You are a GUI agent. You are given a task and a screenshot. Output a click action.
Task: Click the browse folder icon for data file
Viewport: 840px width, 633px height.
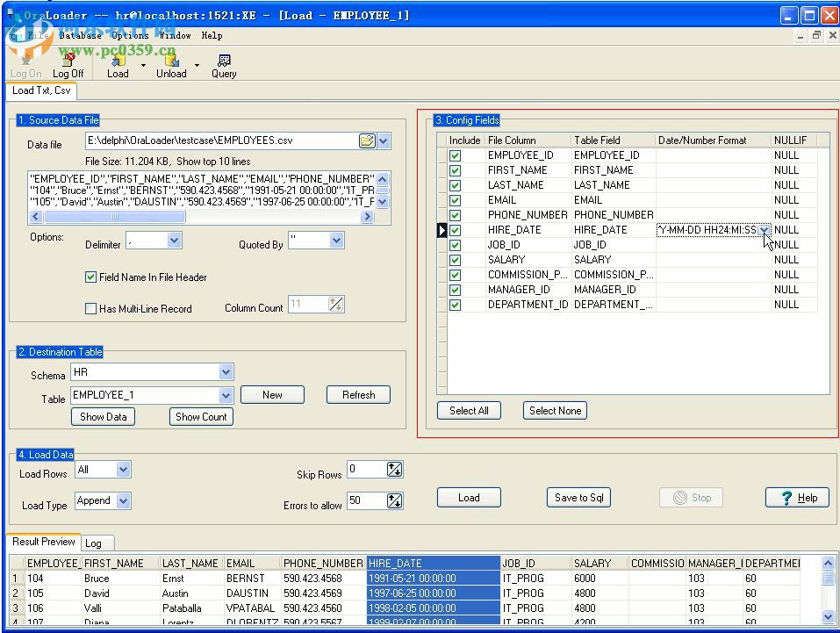tap(366, 140)
